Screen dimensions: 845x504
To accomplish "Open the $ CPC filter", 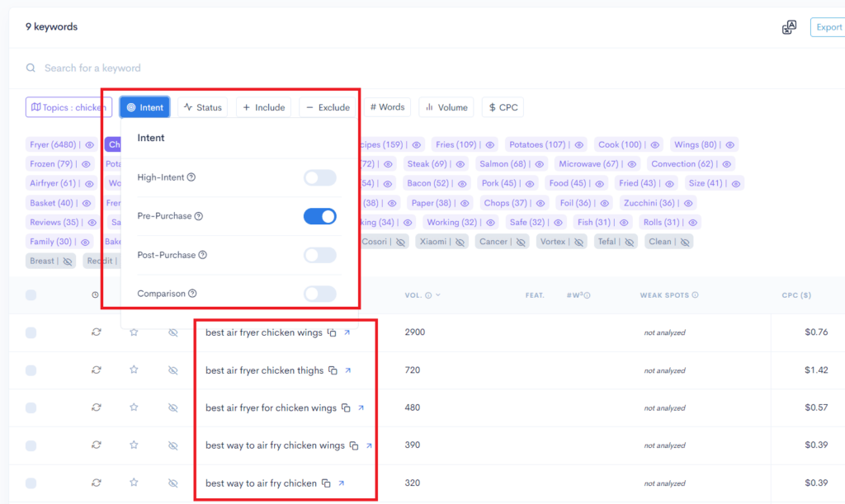I will click(x=504, y=106).
